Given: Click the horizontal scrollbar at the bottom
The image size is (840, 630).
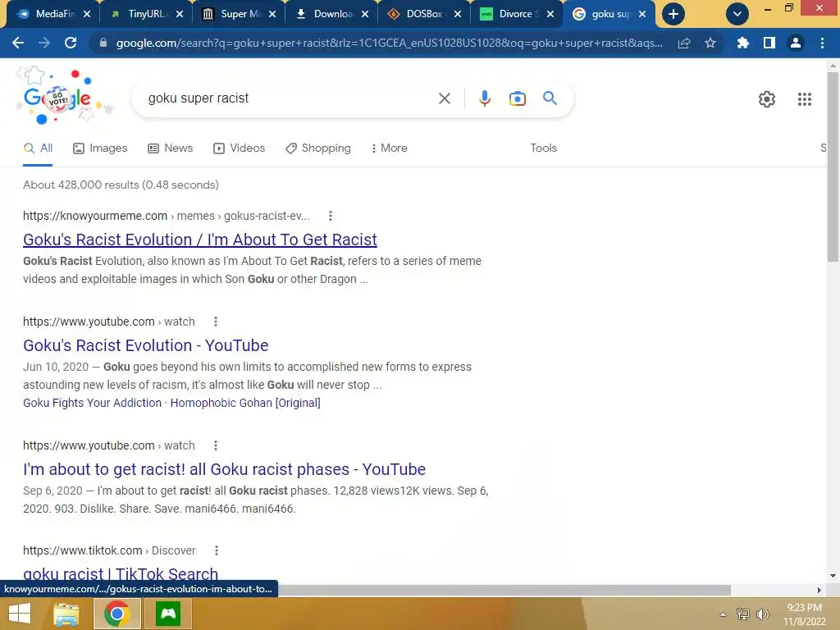Looking at the screenshot, I should pos(504,590).
